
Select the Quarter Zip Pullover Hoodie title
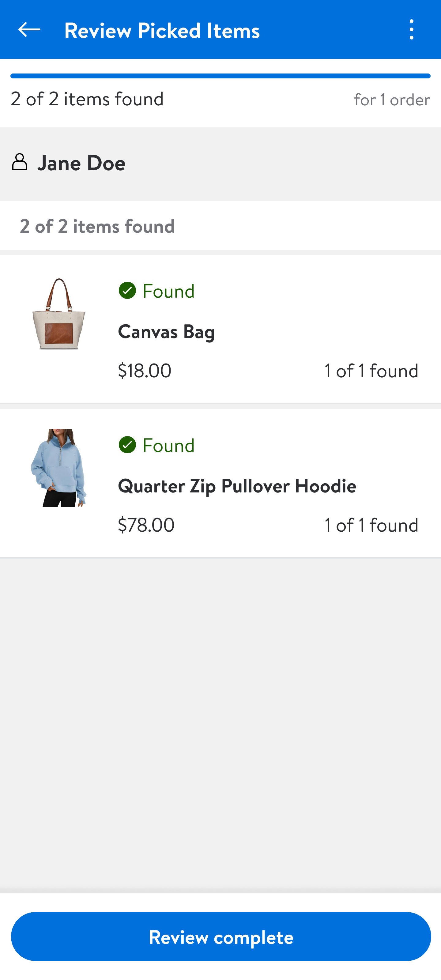click(237, 486)
